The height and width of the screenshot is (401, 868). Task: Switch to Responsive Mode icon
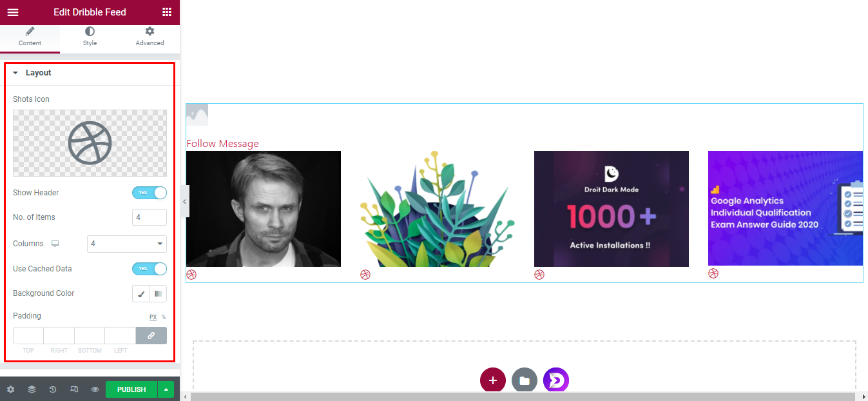click(74, 389)
